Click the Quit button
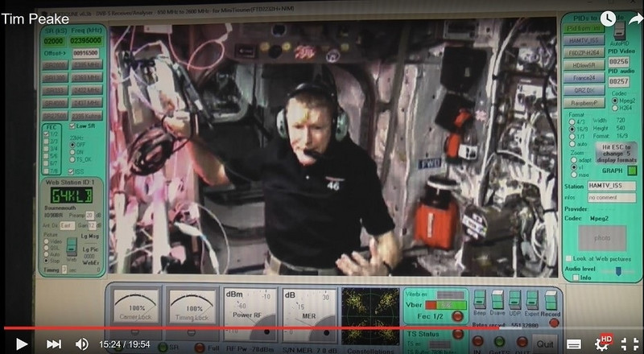Image resolution: width=644 pixels, height=354 pixels. (545, 344)
